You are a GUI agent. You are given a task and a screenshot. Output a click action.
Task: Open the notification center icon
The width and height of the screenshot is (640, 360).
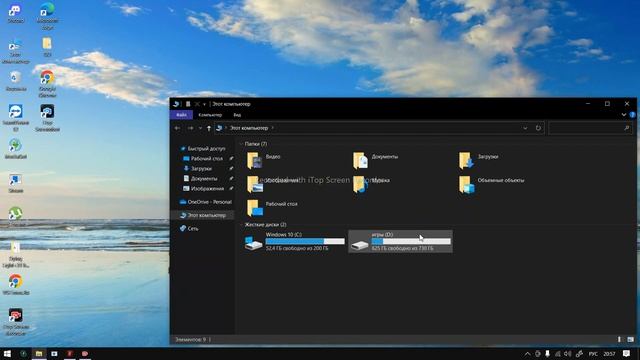(x=627, y=354)
